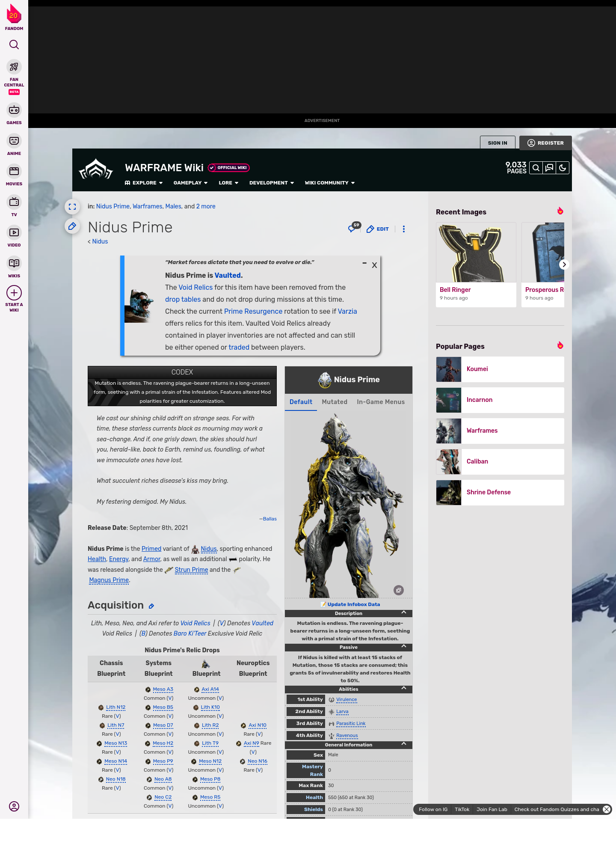616x856 pixels.
Task: Open the Gameplay dropdown menu
Action: click(x=190, y=183)
